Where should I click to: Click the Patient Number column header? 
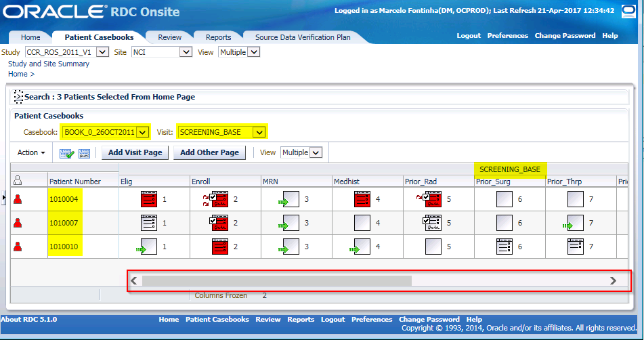[74, 182]
